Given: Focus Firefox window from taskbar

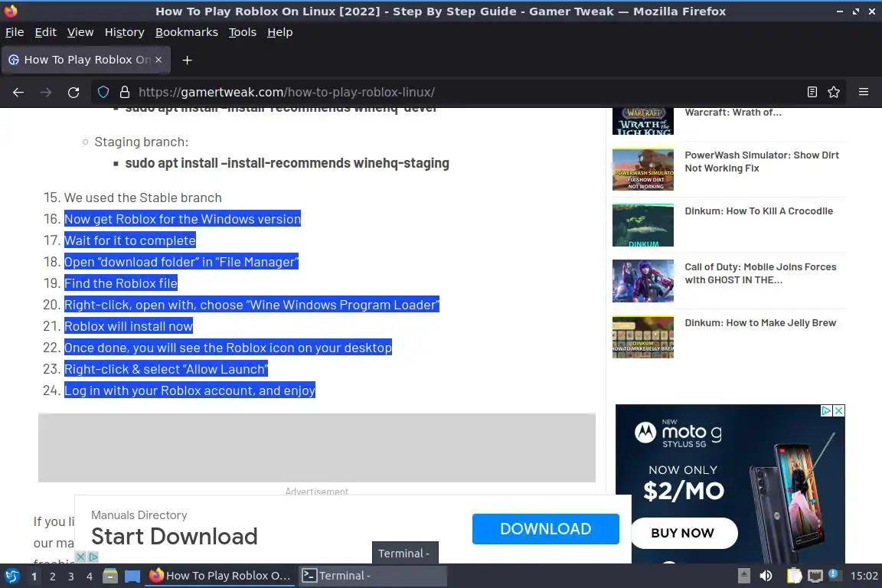Looking at the screenshot, I should [x=220, y=577].
